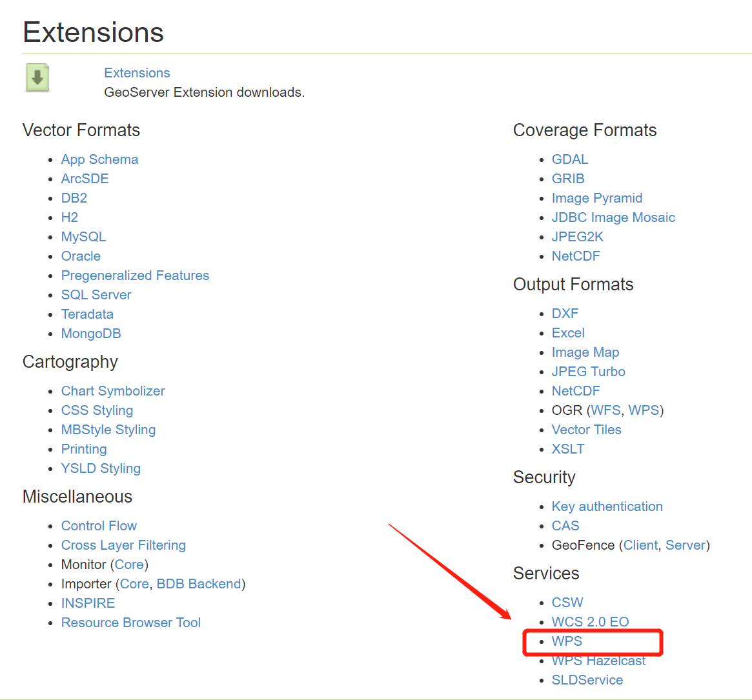
Task: Open the MongoDB vector format link
Action: [91, 334]
